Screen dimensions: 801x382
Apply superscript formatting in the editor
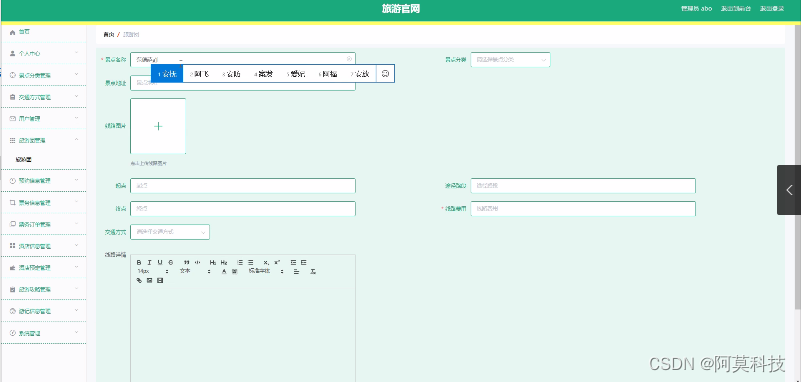[x=277, y=262]
